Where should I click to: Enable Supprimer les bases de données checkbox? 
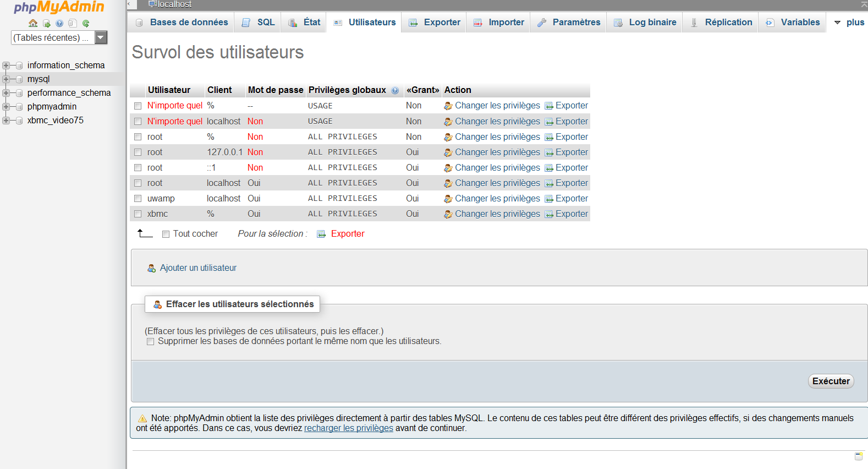coord(150,342)
